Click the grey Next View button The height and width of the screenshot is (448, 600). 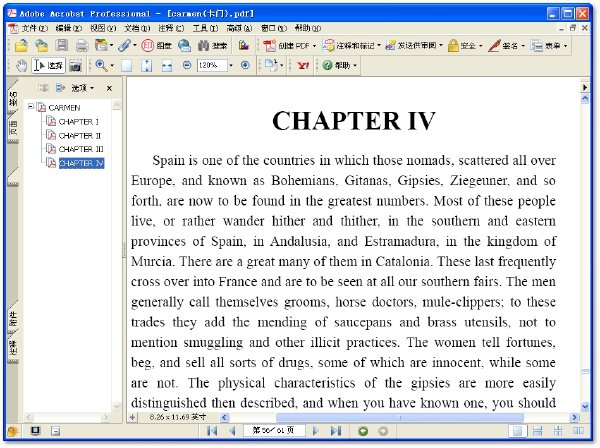[x=383, y=431]
